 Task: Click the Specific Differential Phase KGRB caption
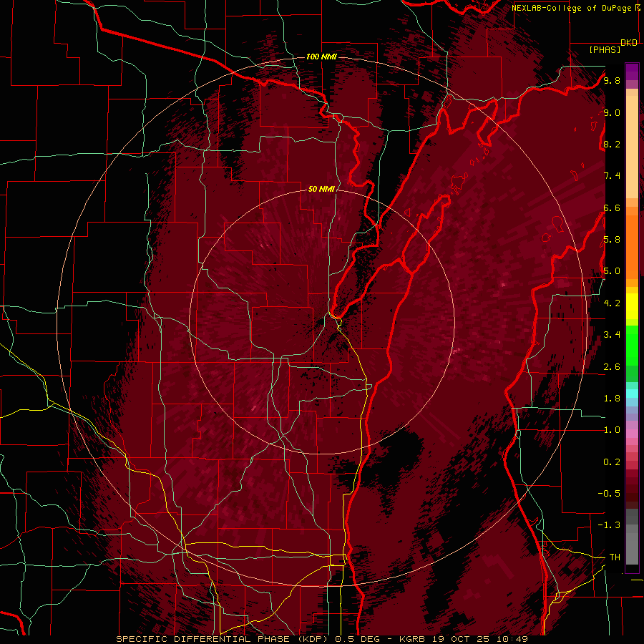coord(321,639)
